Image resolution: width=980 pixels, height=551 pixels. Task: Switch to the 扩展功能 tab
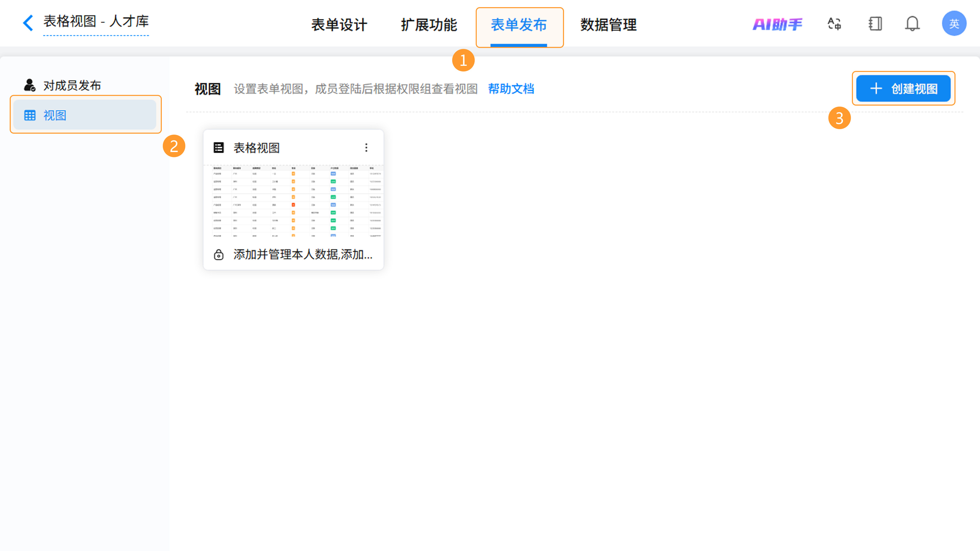click(429, 25)
